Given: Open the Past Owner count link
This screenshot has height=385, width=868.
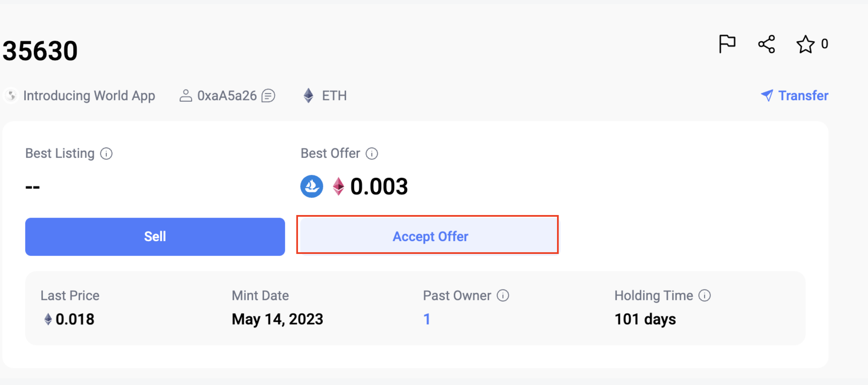Looking at the screenshot, I should coord(426,319).
